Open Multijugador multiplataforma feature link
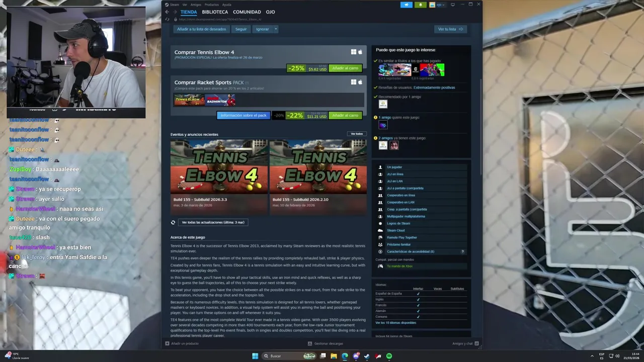 pyautogui.click(x=406, y=216)
